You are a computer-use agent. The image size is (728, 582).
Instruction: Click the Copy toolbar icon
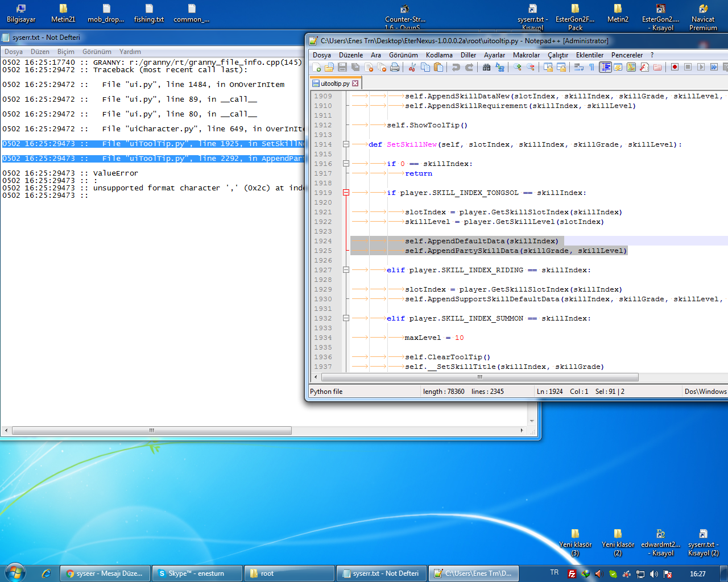coord(425,67)
